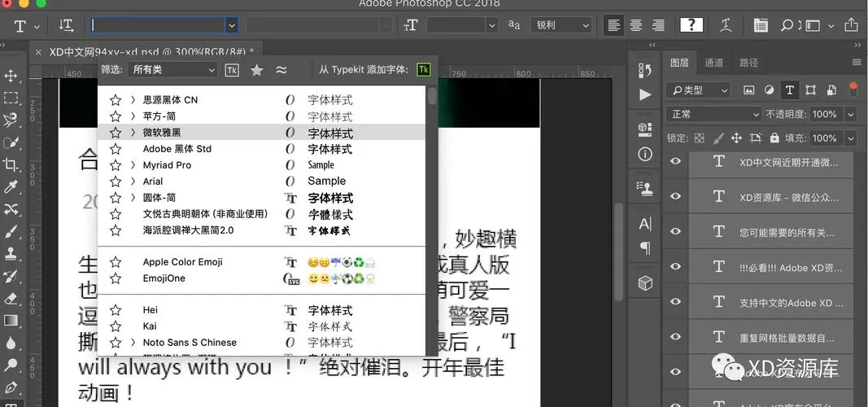Open the 不透明度 100% dropdown arrow
Screen dimensions: 868x407
(x=851, y=114)
